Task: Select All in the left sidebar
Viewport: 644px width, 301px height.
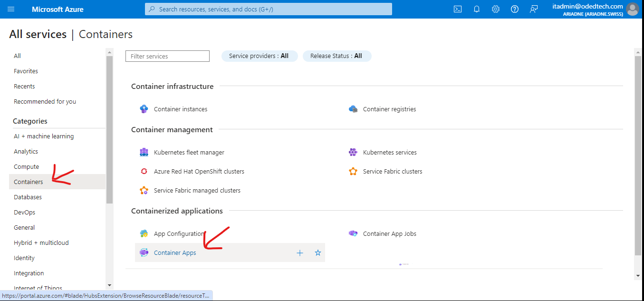Action: click(18, 56)
